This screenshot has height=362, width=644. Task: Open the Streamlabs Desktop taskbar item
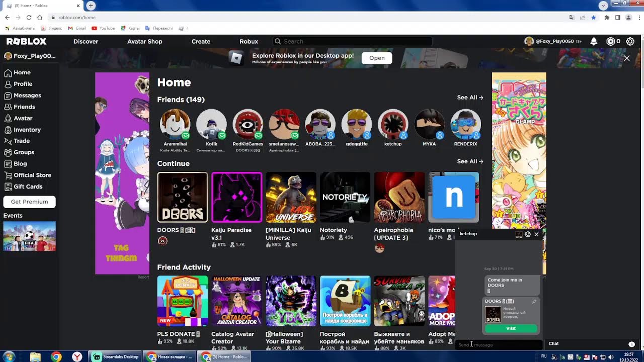click(x=116, y=357)
